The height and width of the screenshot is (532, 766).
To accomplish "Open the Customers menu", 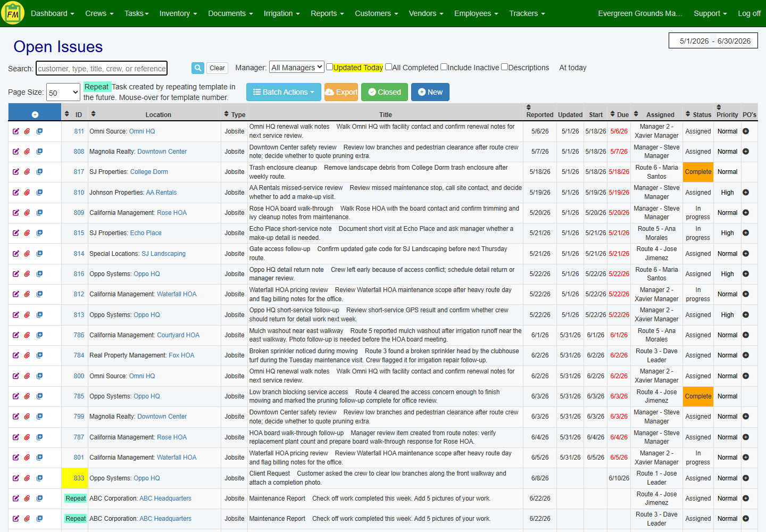I will click(x=377, y=13).
